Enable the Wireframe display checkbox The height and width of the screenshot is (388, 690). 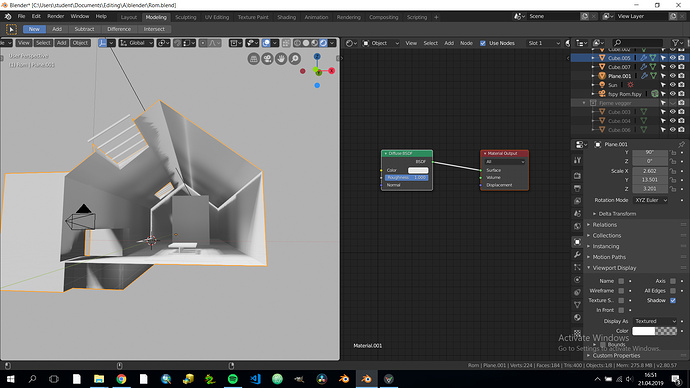coord(621,290)
